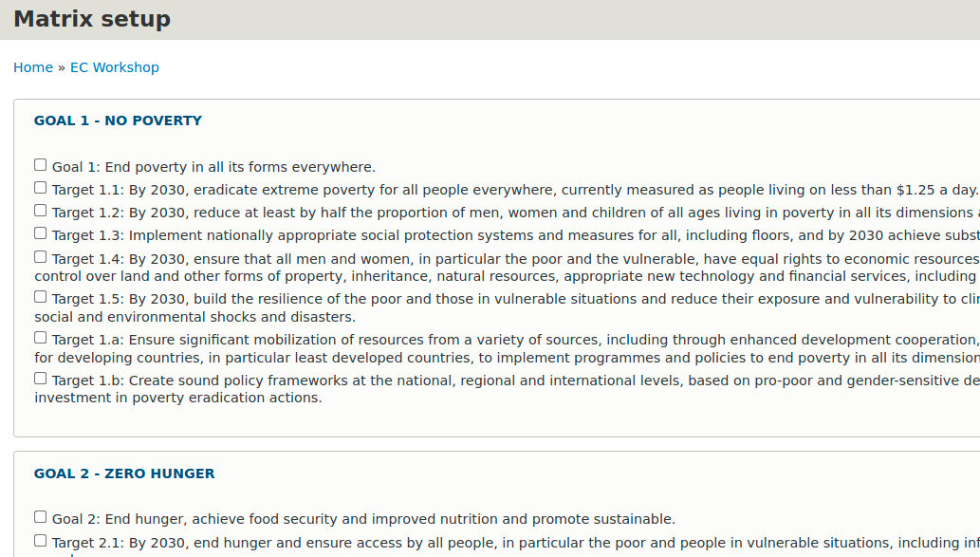980x557 pixels.
Task: Check the Goal 1 End poverty checkbox
Action: click(x=41, y=165)
